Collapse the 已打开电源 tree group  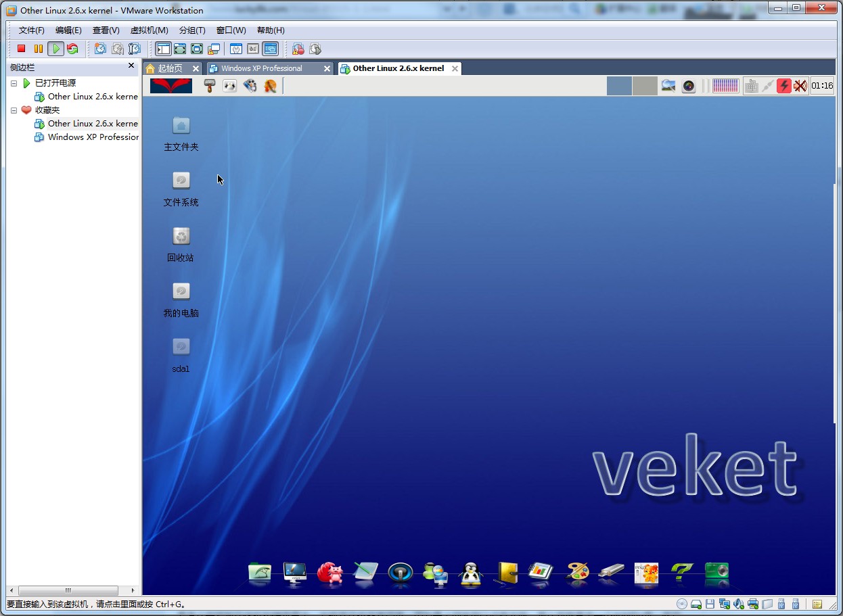[14, 83]
